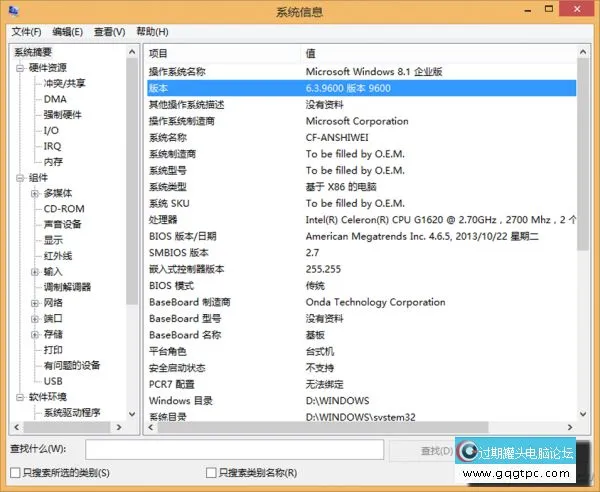
Task: Select the SMBIOS 版本 row
Action: (x=362, y=253)
